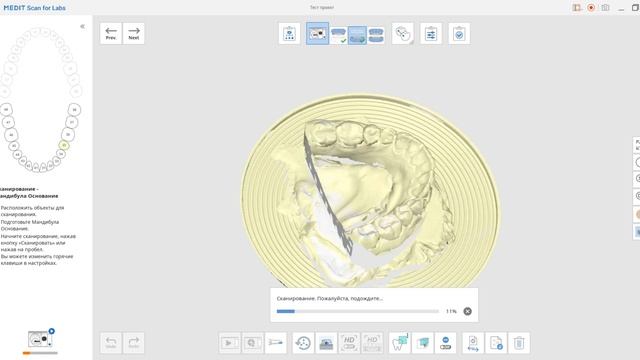Delete scan data with trash icon
The image size is (640, 360).
point(519,343)
